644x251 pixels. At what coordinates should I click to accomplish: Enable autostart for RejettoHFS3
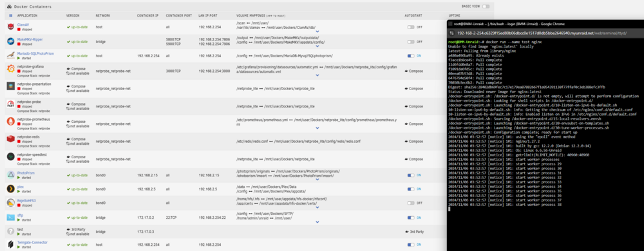[x=411, y=203]
